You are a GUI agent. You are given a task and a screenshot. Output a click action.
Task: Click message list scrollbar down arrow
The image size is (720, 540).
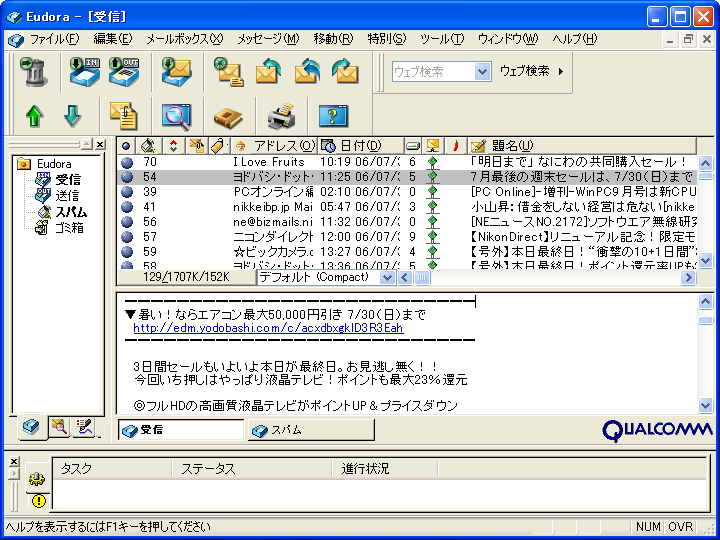pyautogui.click(x=706, y=260)
